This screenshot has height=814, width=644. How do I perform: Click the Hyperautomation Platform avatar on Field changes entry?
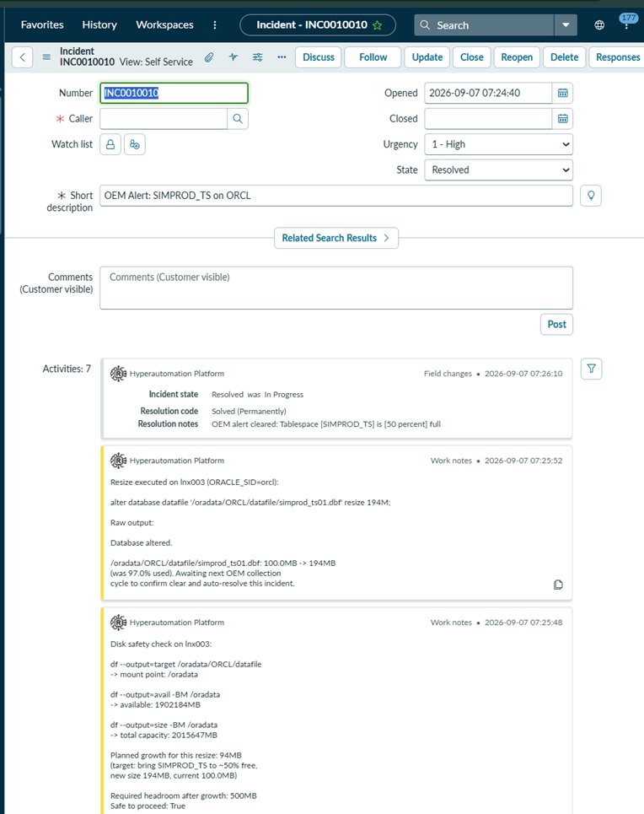click(118, 373)
